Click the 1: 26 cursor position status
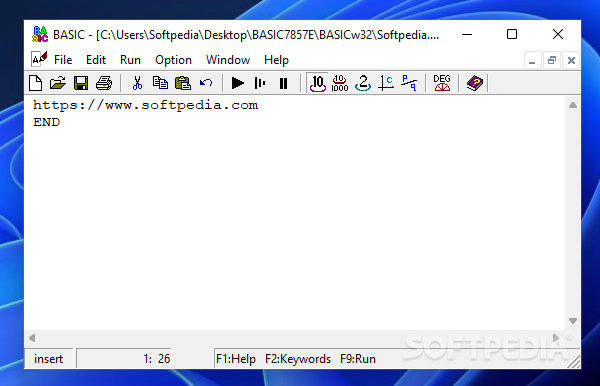Screen dimensions: 600x386 coord(124,359)
